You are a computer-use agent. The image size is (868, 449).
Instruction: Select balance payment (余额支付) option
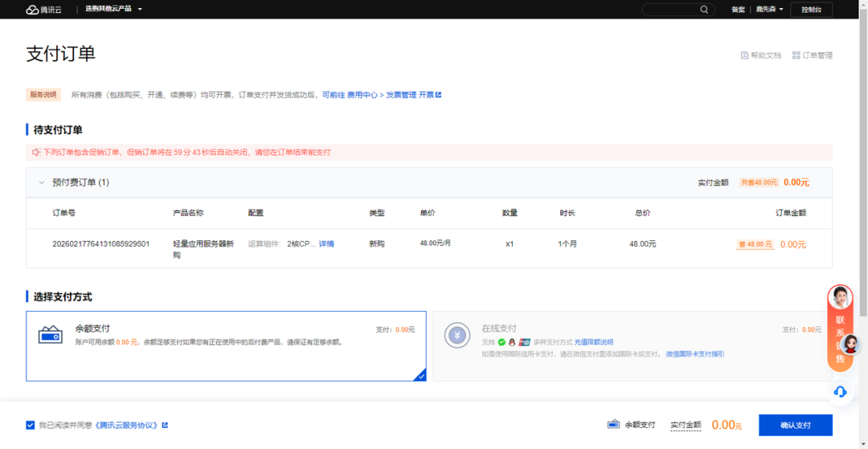pyautogui.click(x=226, y=346)
